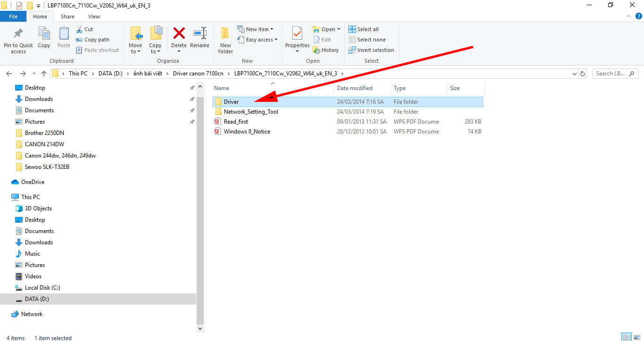Select the Network_Setting_Tool folder

point(251,112)
